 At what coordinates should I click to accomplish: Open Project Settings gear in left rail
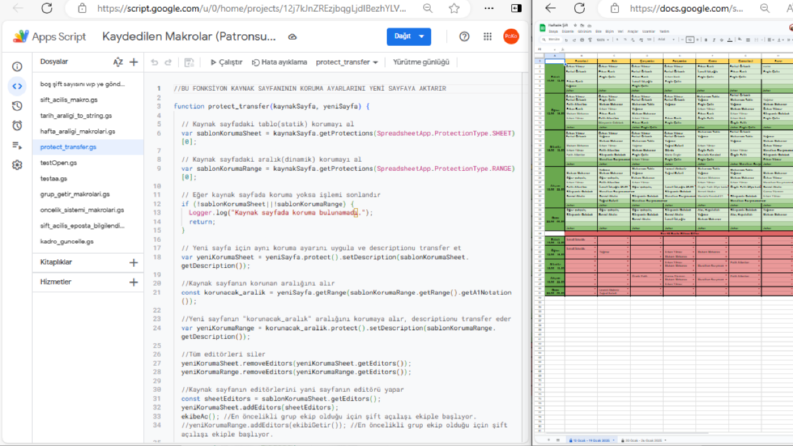(17, 165)
